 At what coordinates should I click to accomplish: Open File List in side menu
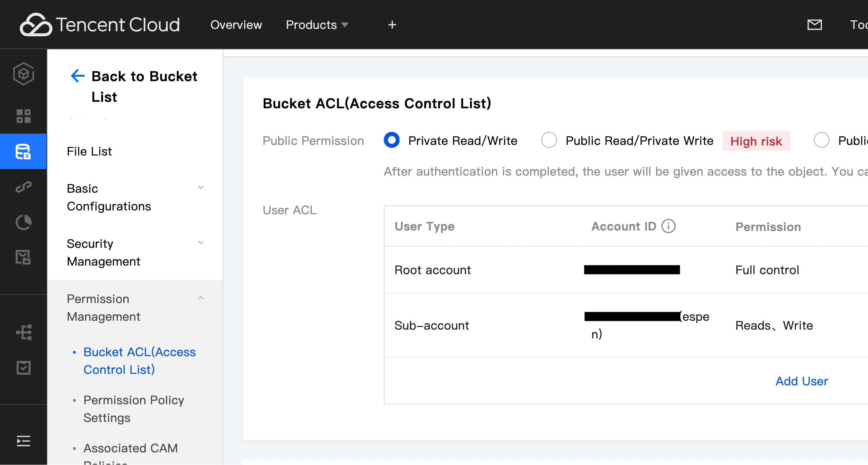89,152
